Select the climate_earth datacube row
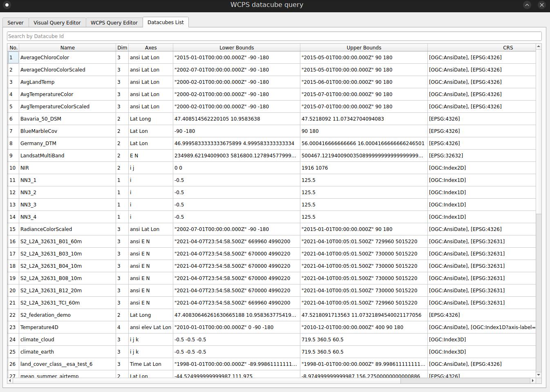Screen dimensions: 550x392 click(x=67, y=352)
